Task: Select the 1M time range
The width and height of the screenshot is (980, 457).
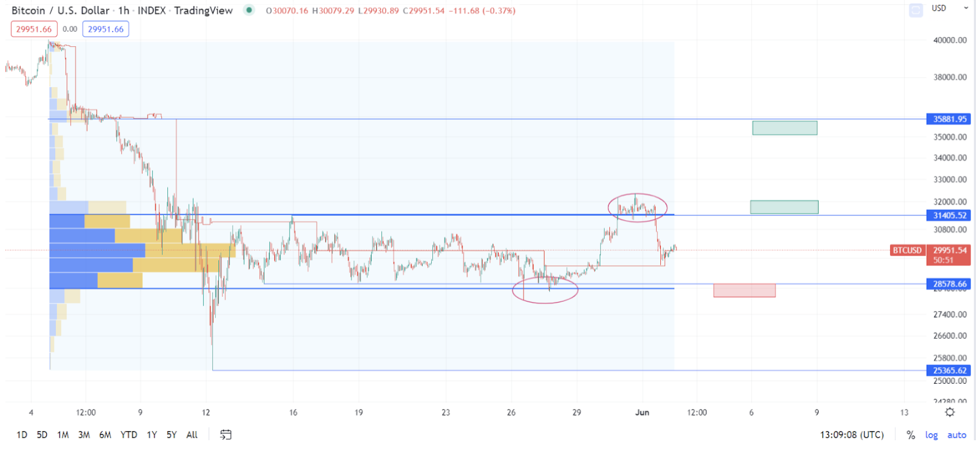Action: 63,435
